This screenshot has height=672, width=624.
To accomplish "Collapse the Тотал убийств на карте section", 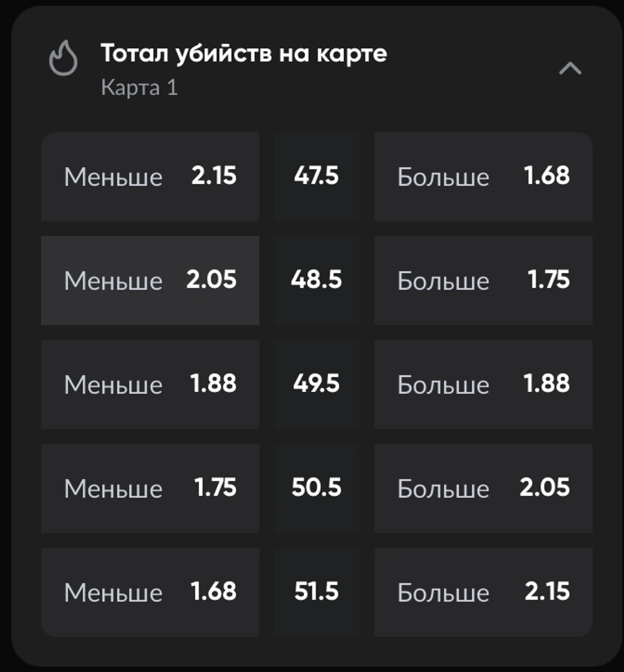I will click(570, 68).
